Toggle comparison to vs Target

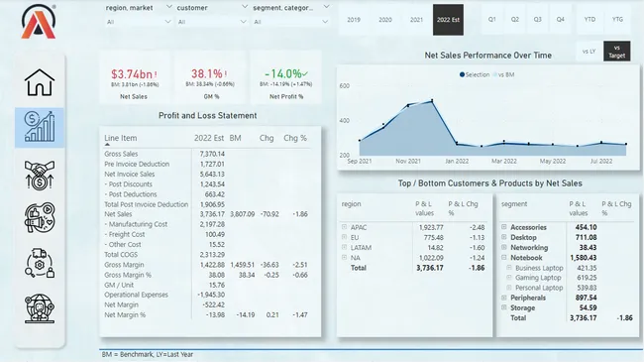[617, 52]
